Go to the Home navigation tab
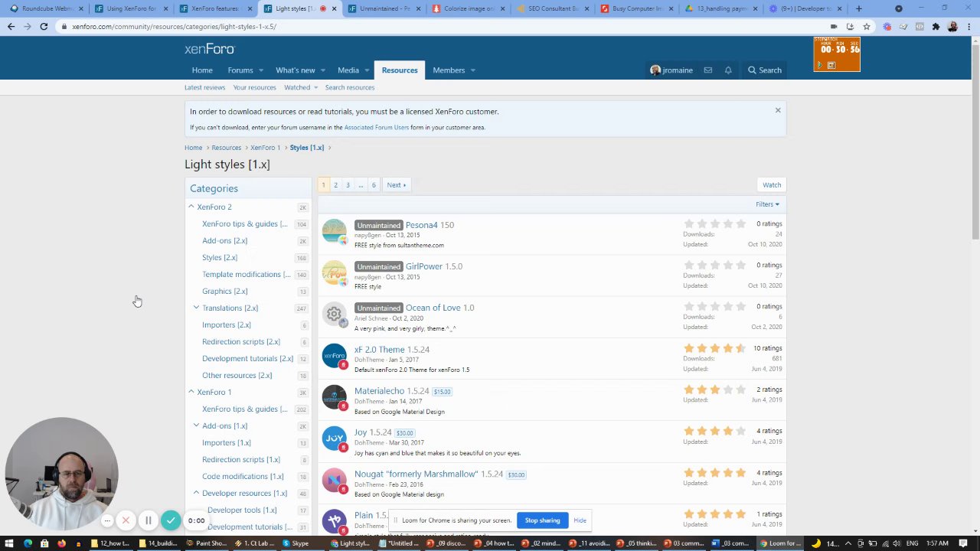The height and width of the screenshot is (551, 980). 202,70
